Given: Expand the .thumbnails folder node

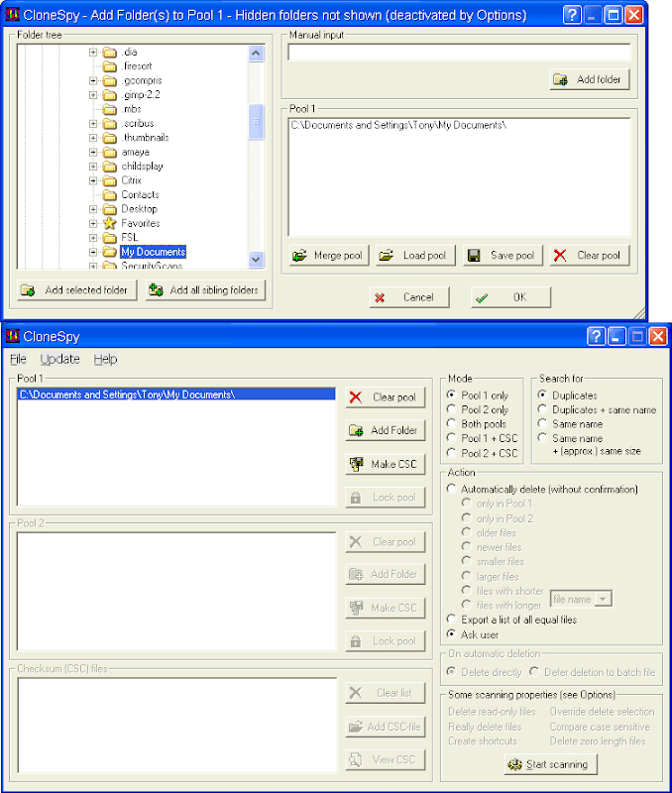Looking at the screenshot, I should click(93, 138).
